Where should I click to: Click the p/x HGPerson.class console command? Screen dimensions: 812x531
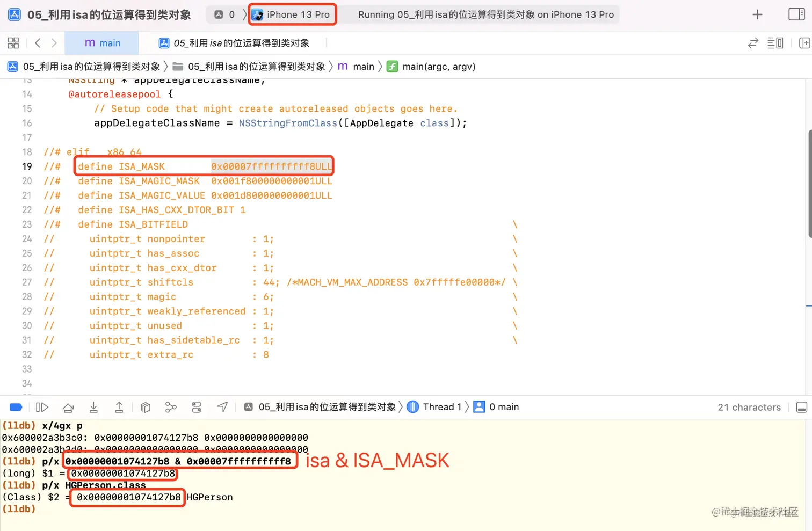pyautogui.click(x=94, y=485)
